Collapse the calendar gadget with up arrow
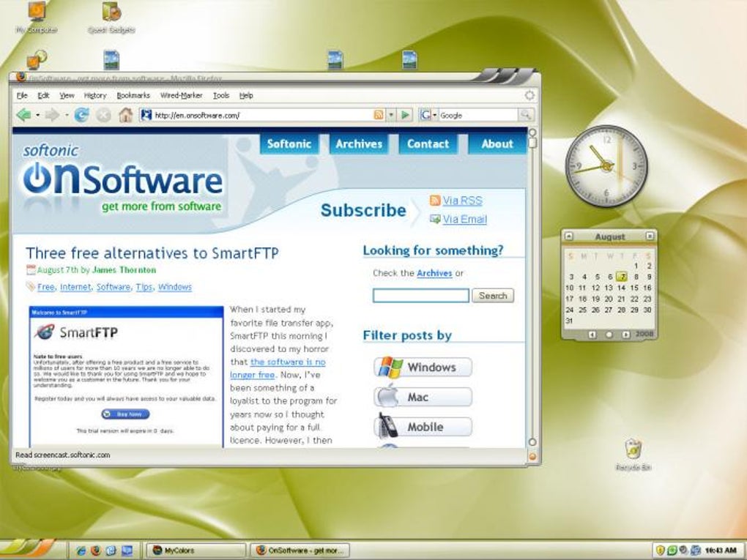The width and height of the screenshot is (747, 560). (568, 236)
